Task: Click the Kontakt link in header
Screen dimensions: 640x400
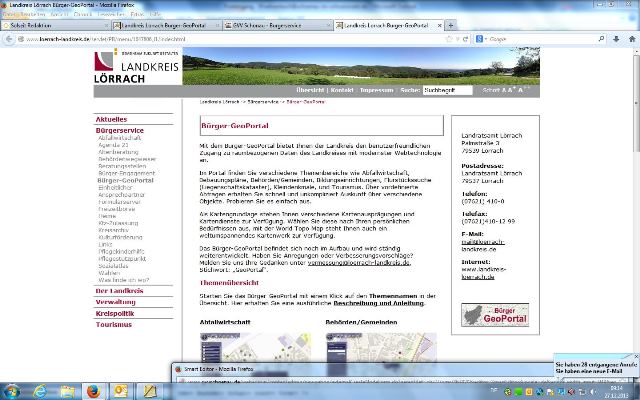Action: (342, 90)
